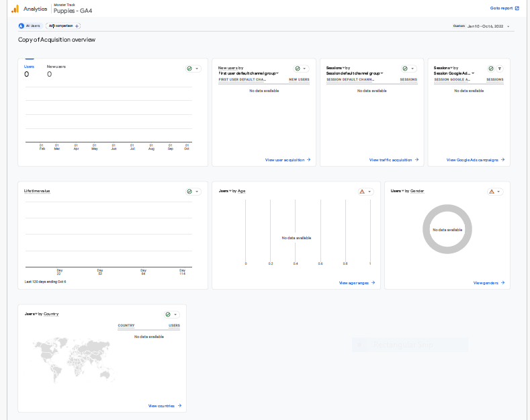
Task: Expand the First user default channel group dropdown
Action: [249, 73]
